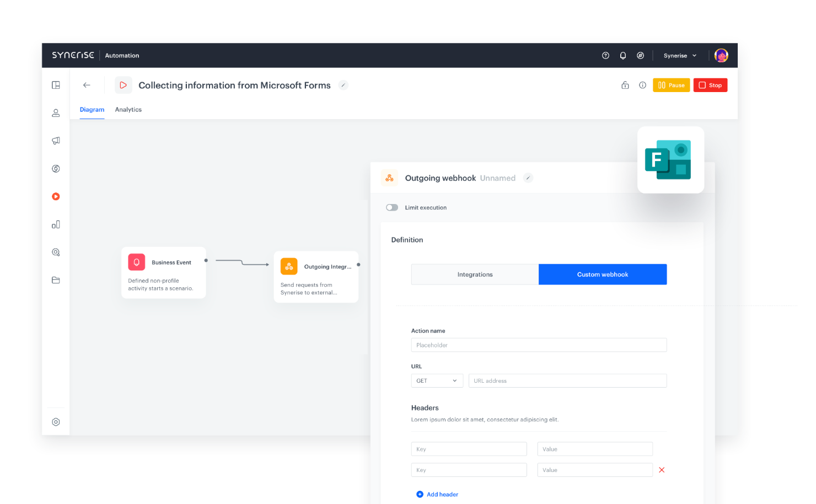Click the notification bell icon in top bar
Viewport: 816px width, 504px height.
tap(622, 55)
